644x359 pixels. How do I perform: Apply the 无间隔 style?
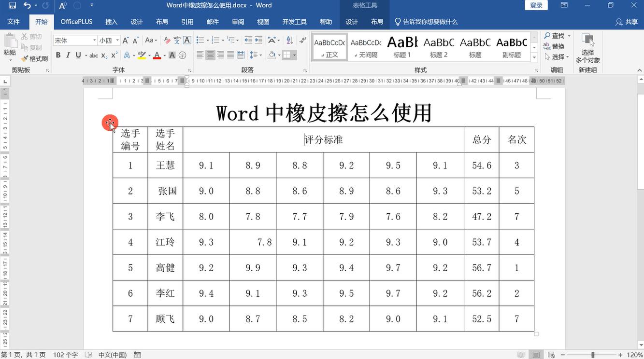pos(366,47)
